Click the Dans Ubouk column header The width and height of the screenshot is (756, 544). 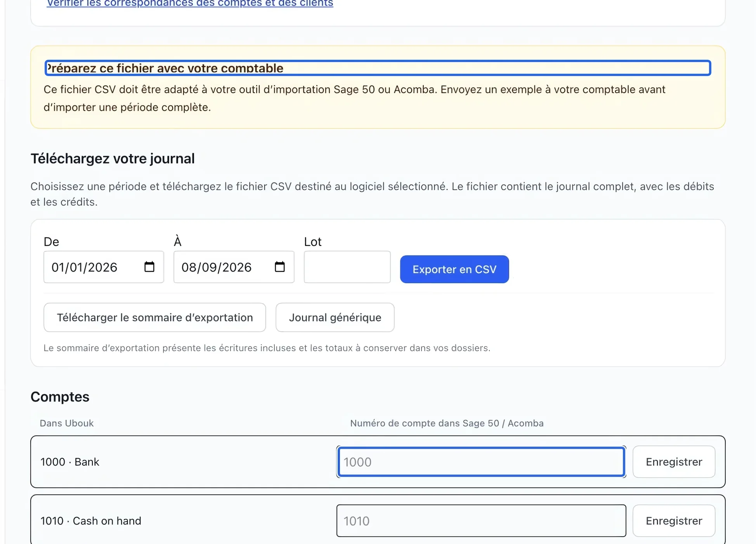[x=67, y=423]
